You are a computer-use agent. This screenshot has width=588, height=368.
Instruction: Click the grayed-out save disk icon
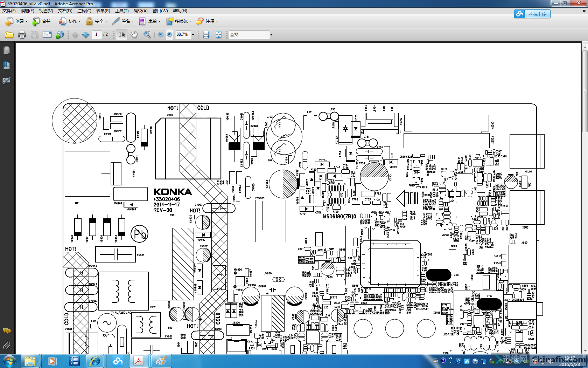[x=34, y=35]
